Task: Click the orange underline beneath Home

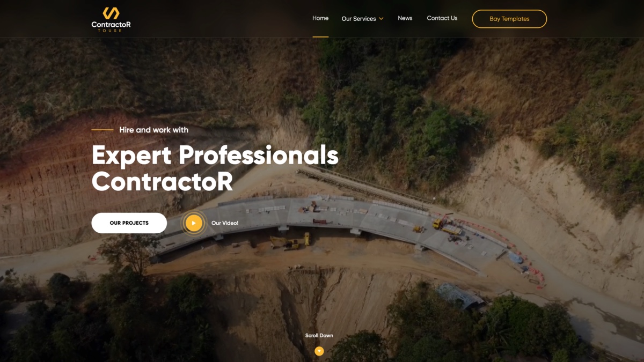Action: 320,36
